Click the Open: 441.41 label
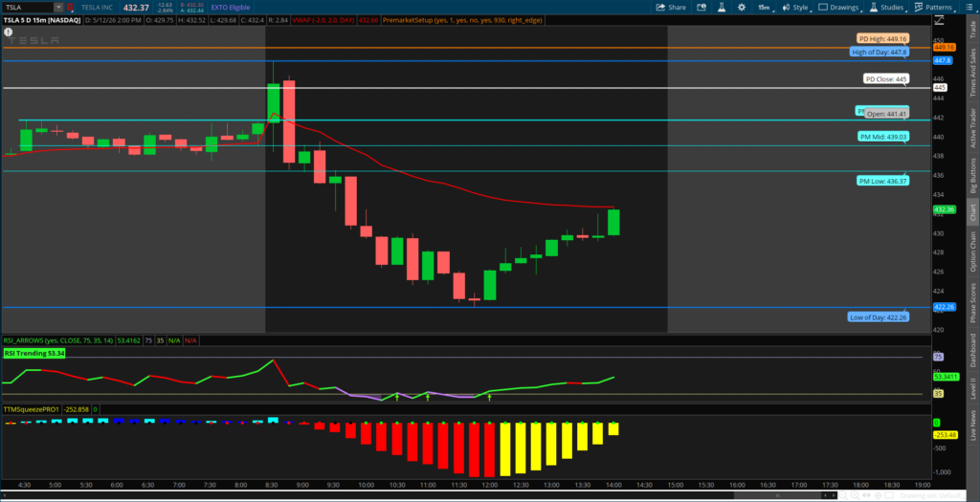Image resolution: width=980 pixels, height=502 pixels. 886,114
